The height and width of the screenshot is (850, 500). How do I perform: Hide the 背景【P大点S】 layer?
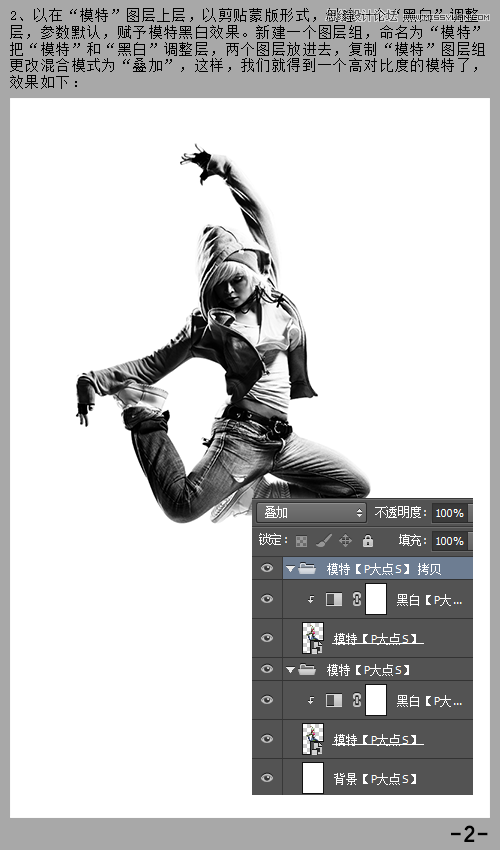point(267,778)
